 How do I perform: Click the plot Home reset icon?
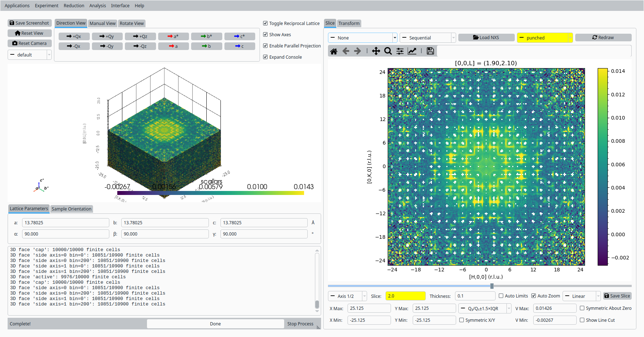pos(334,51)
